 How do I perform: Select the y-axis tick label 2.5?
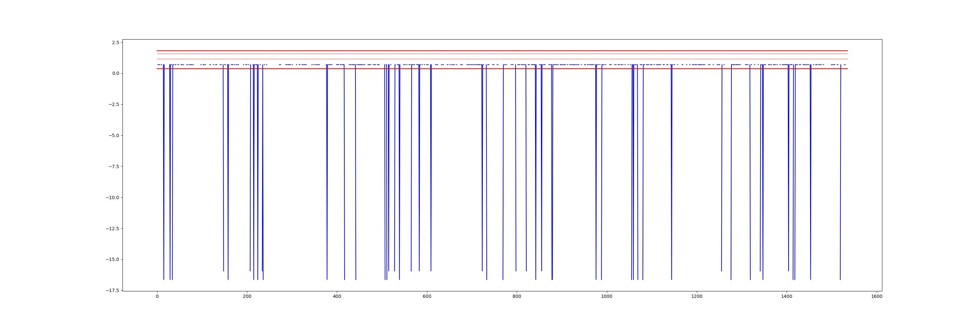pos(115,43)
